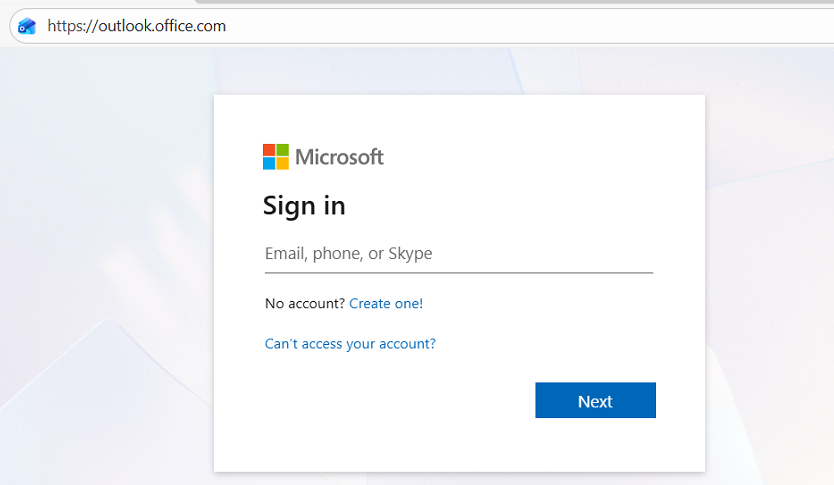Viewport: 834px width, 485px height.
Task: Click the Outlook favicon in address bar
Action: (27, 26)
